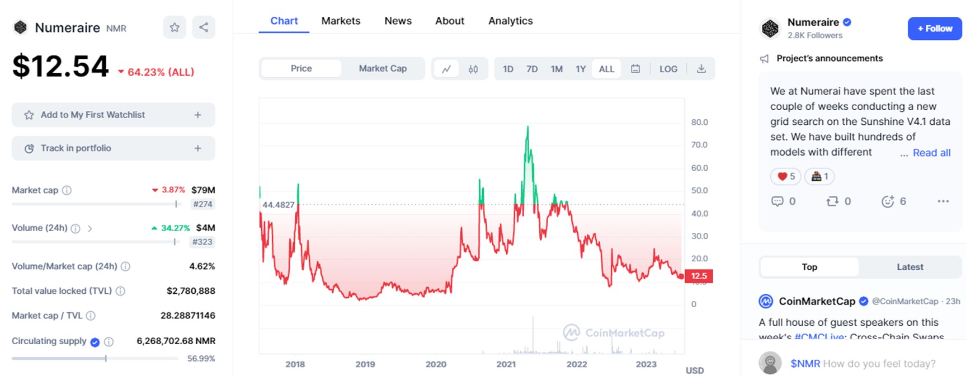The height and width of the screenshot is (385, 980).
Task: Toggle LOG scale on the chart
Action: (x=668, y=69)
